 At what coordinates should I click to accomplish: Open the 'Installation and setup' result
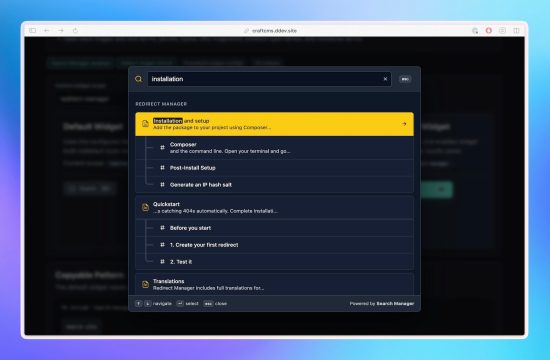274,124
